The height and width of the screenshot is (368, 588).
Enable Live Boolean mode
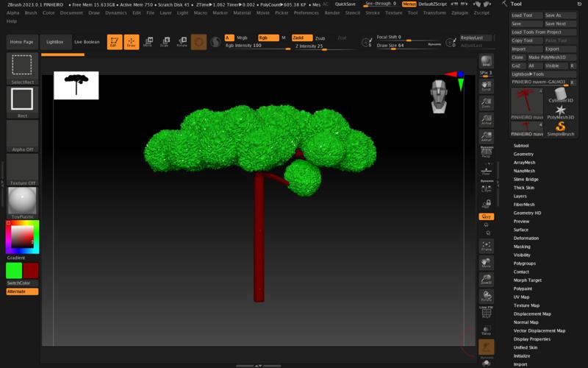coord(87,42)
